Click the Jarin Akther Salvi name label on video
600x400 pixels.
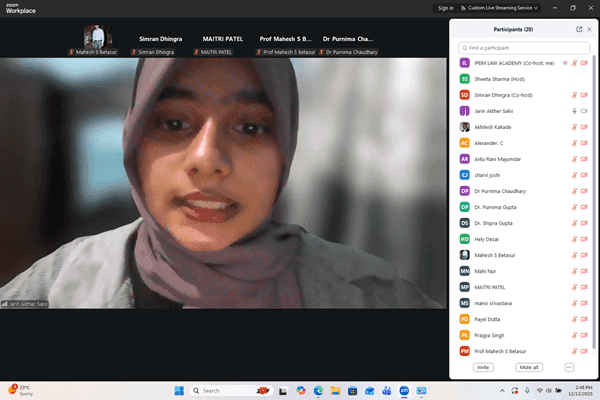pyautogui.click(x=25, y=304)
